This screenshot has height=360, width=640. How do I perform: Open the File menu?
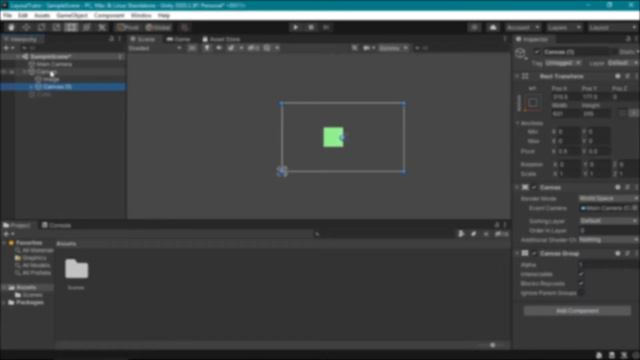[x=7, y=16]
